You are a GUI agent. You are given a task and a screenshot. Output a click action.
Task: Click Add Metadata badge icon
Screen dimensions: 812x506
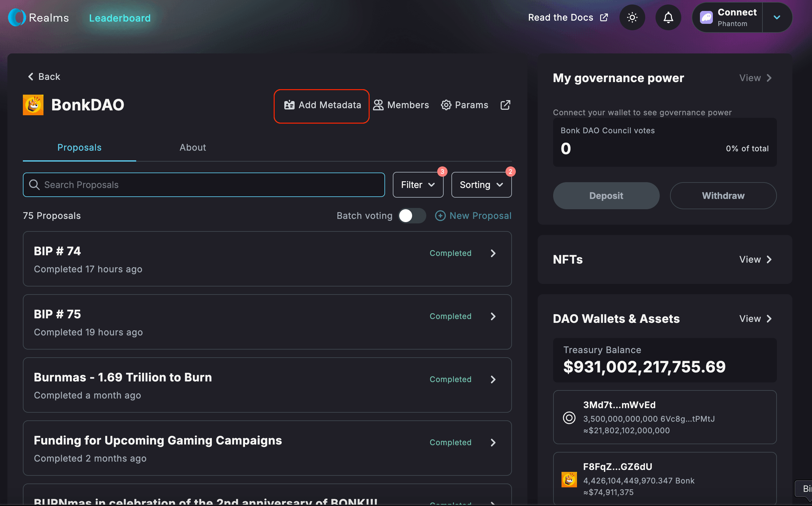pyautogui.click(x=289, y=105)
